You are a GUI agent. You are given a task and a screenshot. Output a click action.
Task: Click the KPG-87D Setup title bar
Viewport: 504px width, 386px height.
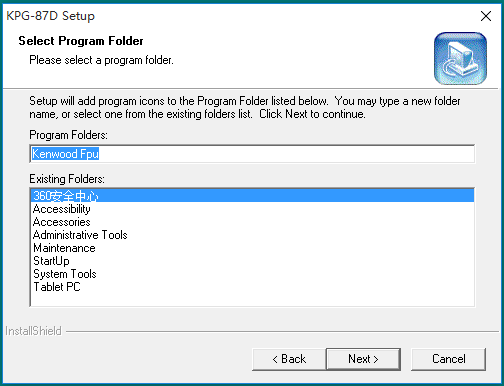(x=233, y=16)
